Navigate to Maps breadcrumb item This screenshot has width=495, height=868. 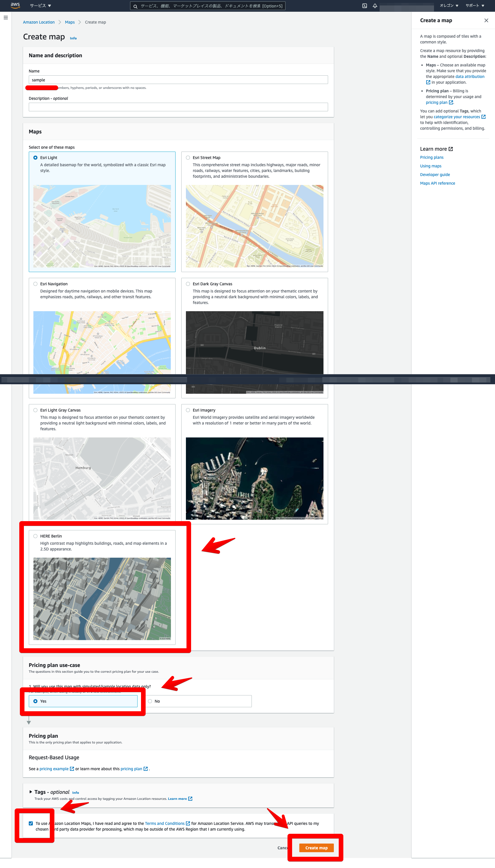pyautogui.click(x=70, y=22)
